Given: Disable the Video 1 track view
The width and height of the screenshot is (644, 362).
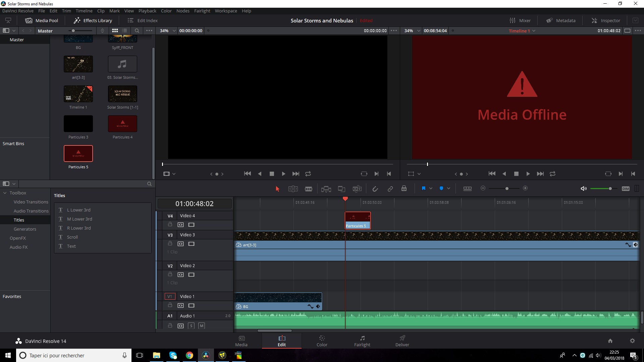Looking at the screenshot, I should pos(191,305).
